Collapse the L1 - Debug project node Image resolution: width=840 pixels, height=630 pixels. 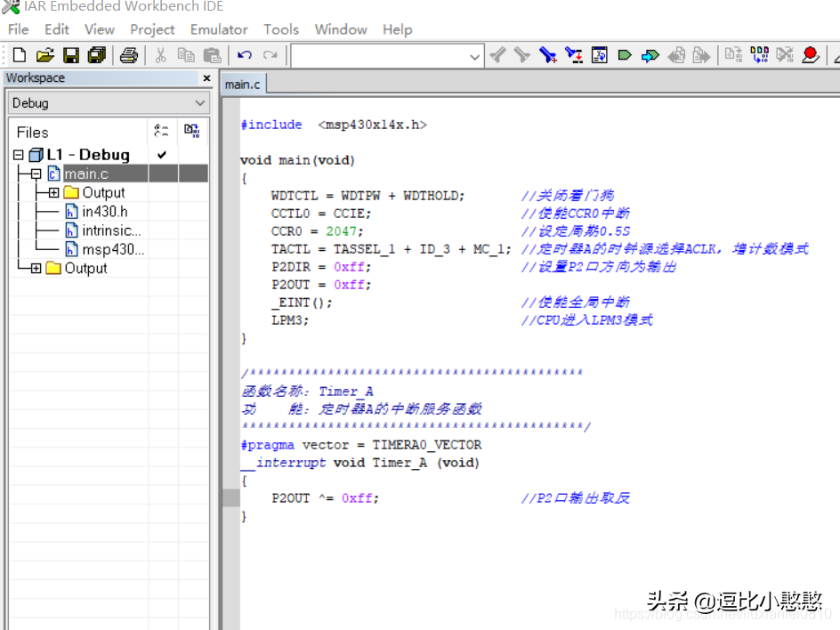tap(19, 155)
